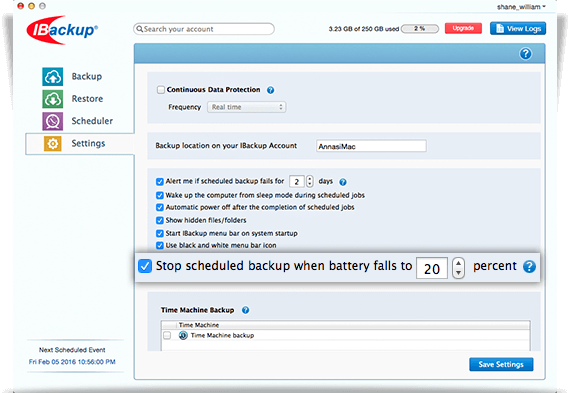Select the Settings gear icon
Image resolution: width=570 pixels, height=393 pixels.
[x=53, y=144]
